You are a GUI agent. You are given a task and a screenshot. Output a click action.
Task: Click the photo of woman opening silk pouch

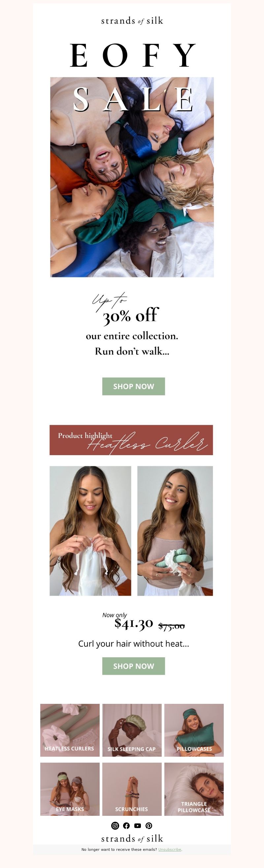tap(90, 531)
